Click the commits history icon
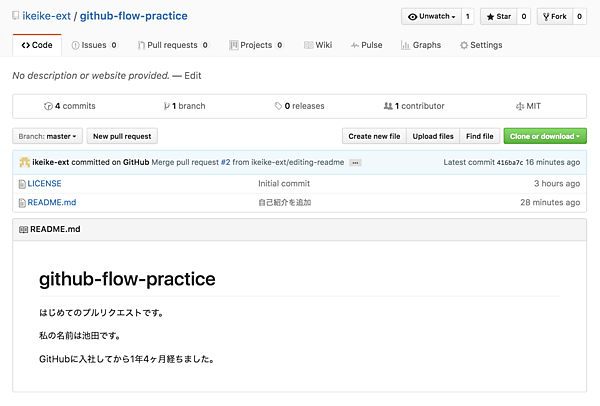Screen dimensions: 600x406 (47, 106)
